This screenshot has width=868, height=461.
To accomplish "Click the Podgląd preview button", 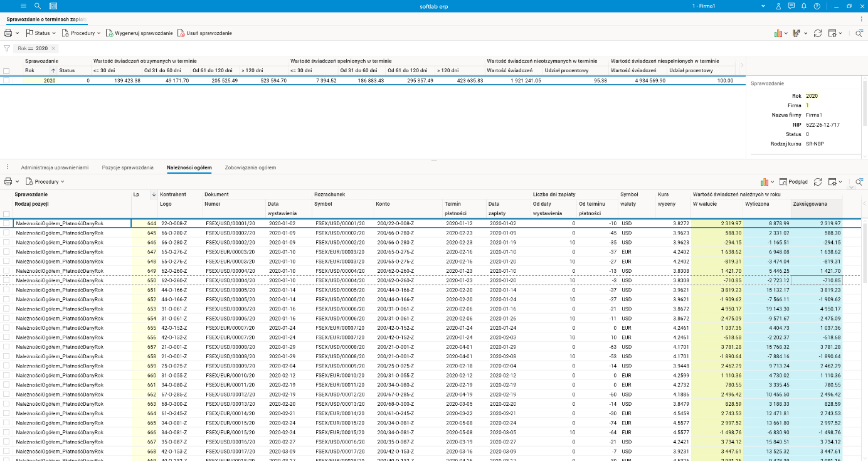I will point(793,181).
